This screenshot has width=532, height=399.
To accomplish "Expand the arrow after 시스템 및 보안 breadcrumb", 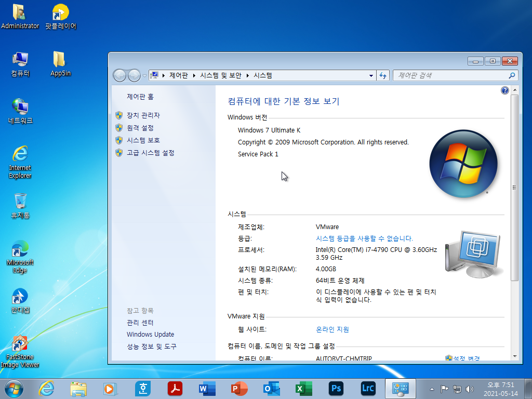I will tap(248, 75).
